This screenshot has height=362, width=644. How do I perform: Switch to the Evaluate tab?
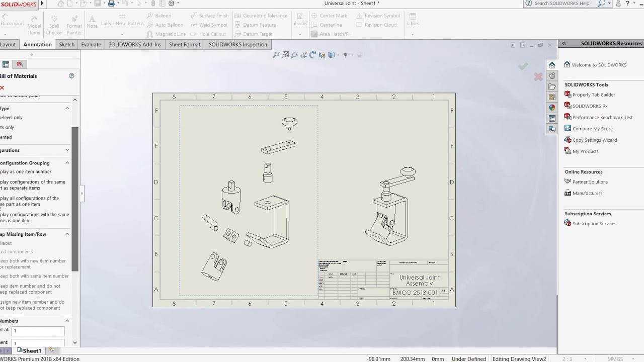[x=91, y=44]
